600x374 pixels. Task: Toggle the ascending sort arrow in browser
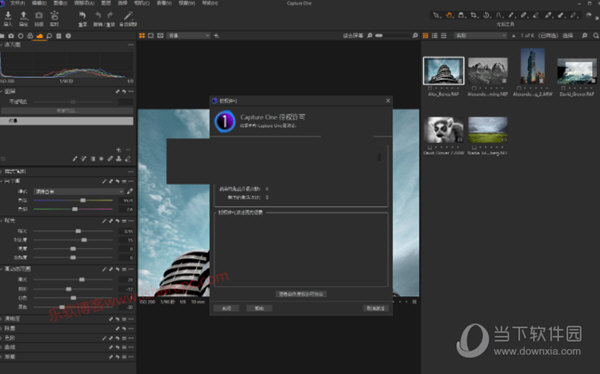click(x=514, y=36)
